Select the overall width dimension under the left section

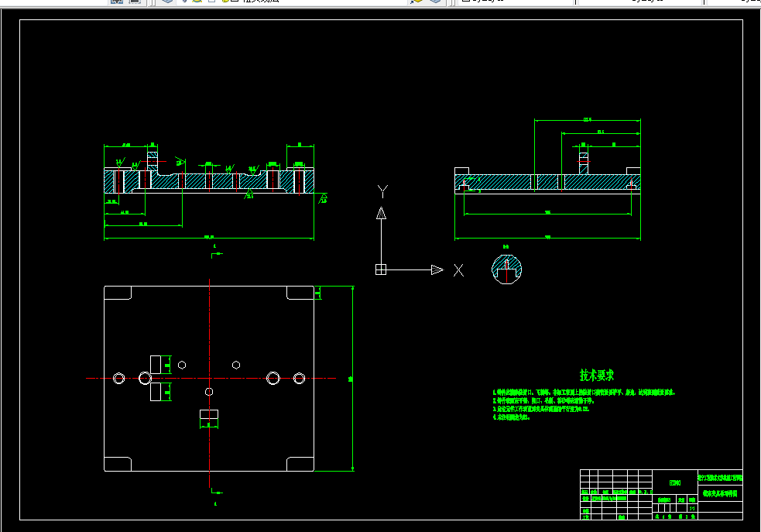pyautogui.click(x=209, y=238)
